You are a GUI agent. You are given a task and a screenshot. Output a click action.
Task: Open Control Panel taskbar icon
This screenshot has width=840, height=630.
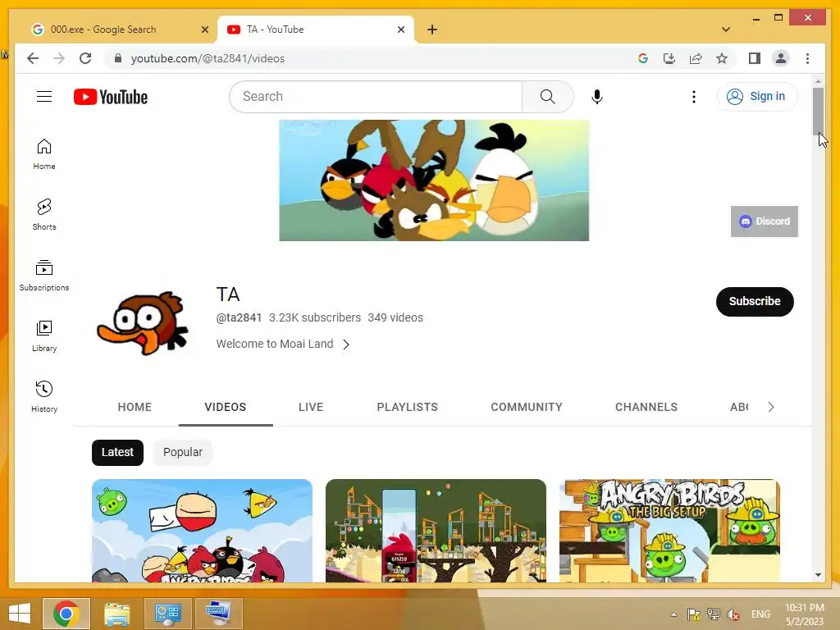pos(168,614)
